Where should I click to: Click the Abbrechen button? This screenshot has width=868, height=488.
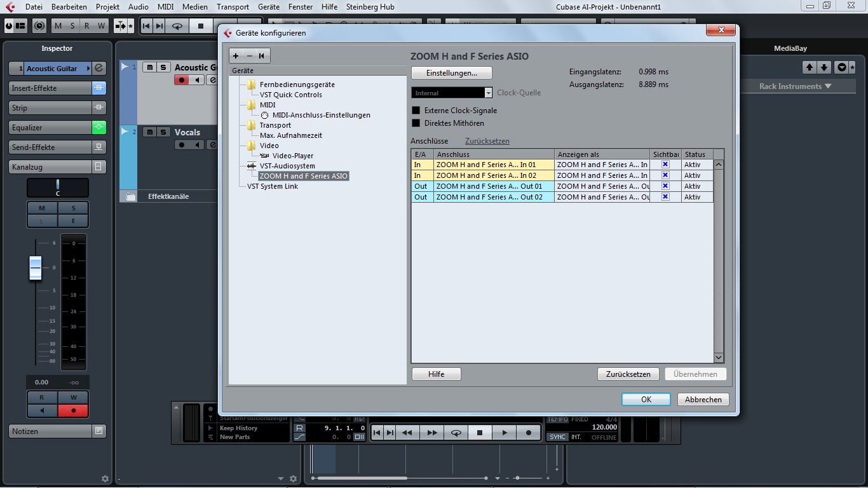pyautogui.click(x=703, y=400)
